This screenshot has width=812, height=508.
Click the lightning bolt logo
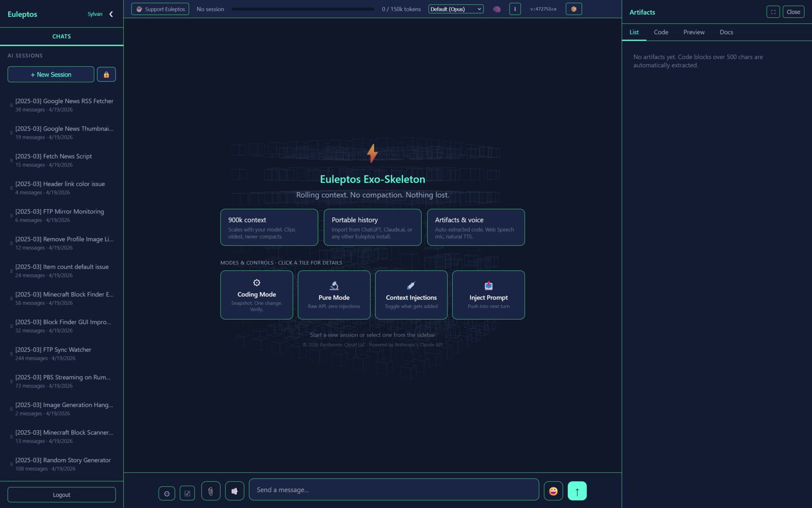click(373, 153)
